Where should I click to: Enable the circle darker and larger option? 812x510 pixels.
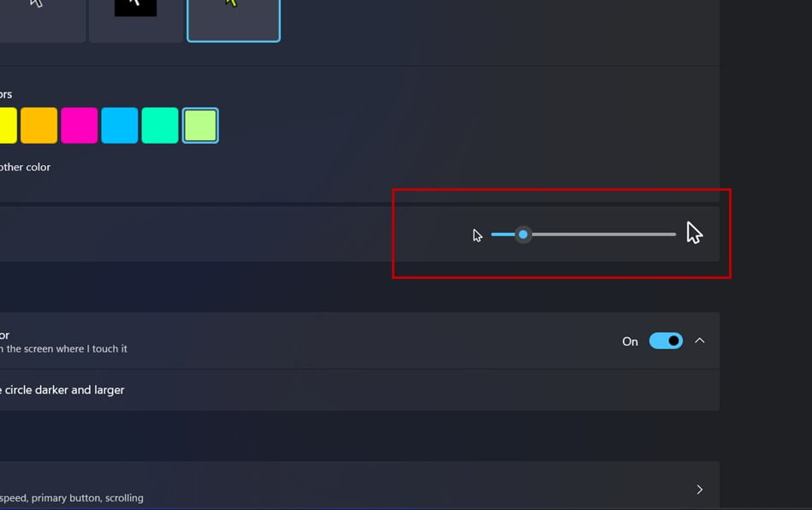pos(62,390)
